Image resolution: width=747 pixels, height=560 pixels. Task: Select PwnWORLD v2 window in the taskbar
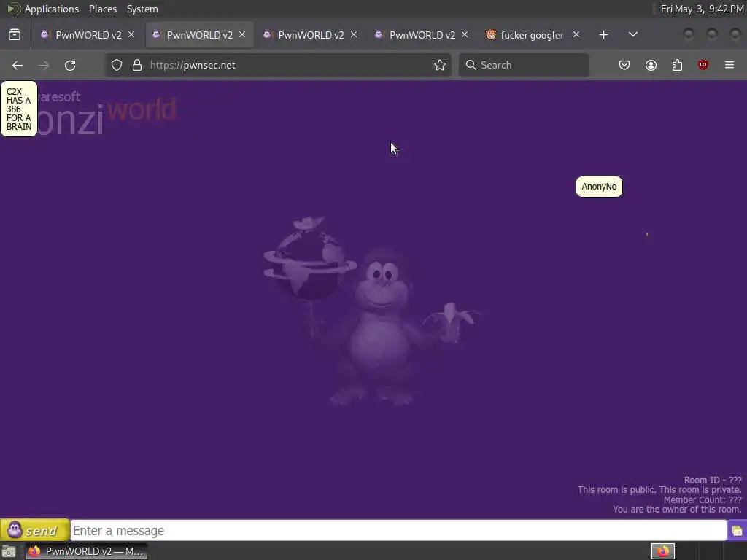[x=87, y=551]
